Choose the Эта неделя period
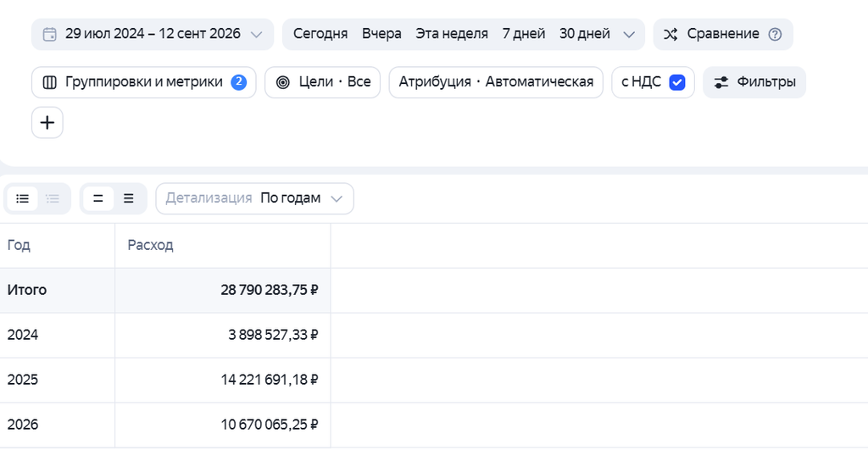The height and width of the screenshot is (467, 868). pyautogui.click(x=452, y=34)
